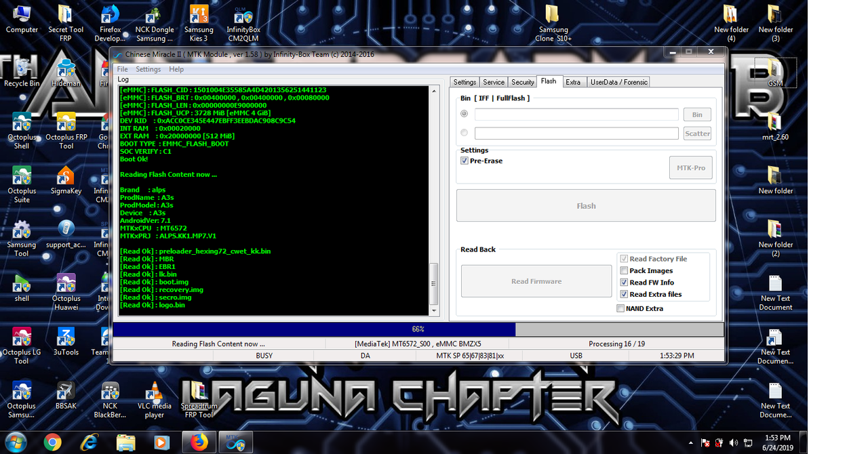Open the mrt_2.60 archive on the desktop
The image size is (868, 454).
coord(775,126)
